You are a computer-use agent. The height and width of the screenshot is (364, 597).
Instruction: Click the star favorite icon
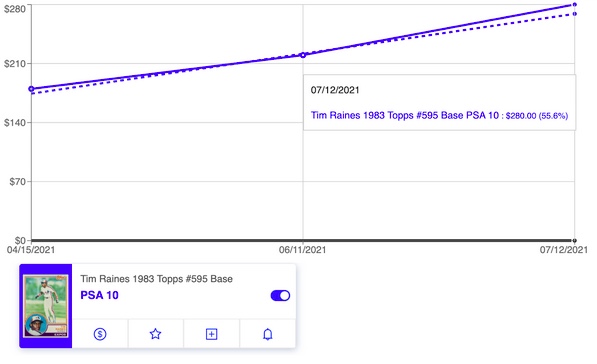tap(155, 334)
